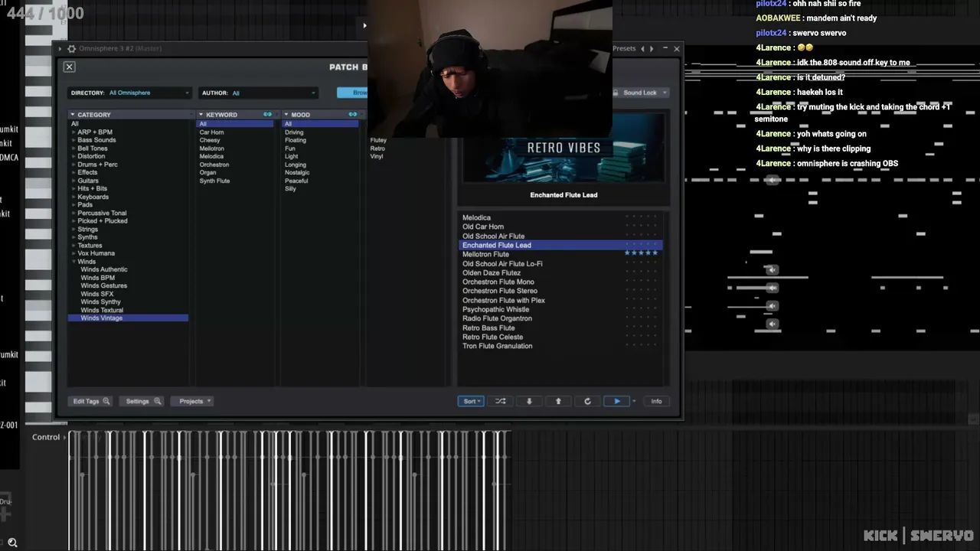This screenshot has width=980, height=551.
Task: Load the Orchestron Flute Stereo patch
Action: point(500,292)
